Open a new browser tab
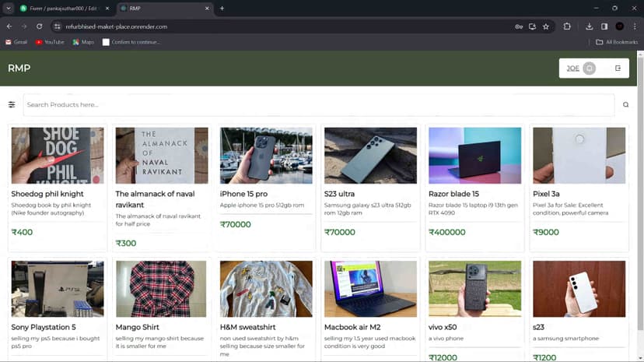Image resolution: width=644 pixels, height=362 pixels. [x=222, y=9]
